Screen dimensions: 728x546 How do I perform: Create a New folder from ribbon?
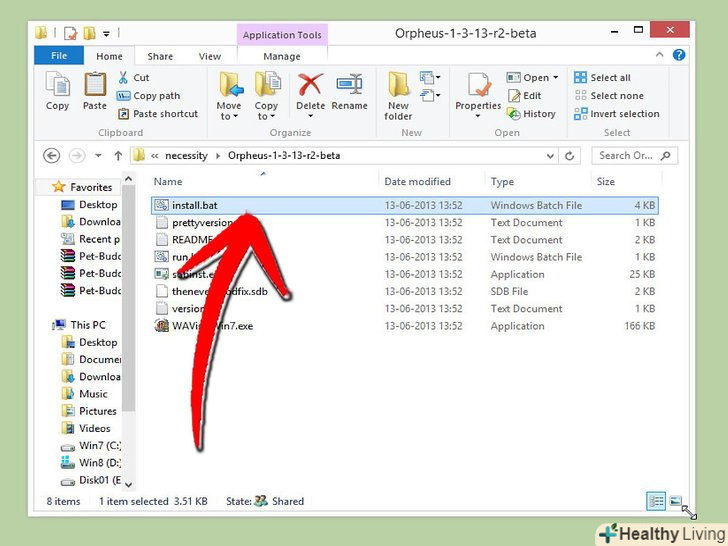point(398,95)
